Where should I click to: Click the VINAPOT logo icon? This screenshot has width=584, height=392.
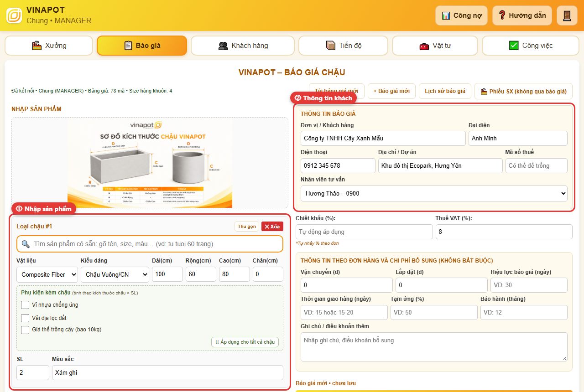(x=14, y=15)
